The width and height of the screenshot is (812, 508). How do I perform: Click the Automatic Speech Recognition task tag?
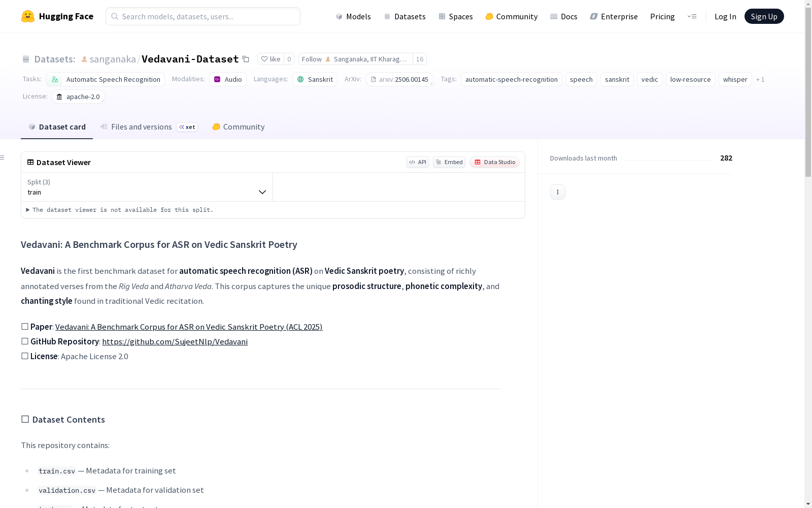click(106, 79)
